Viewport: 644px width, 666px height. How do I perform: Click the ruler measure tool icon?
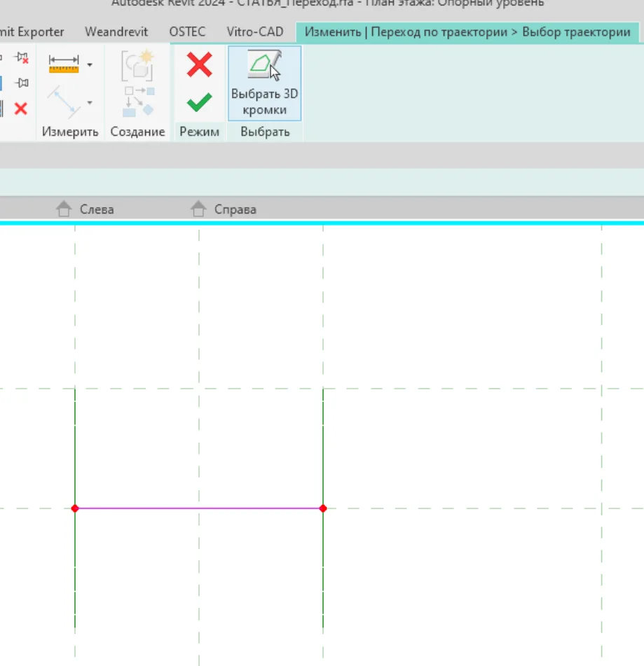(64, 64)
